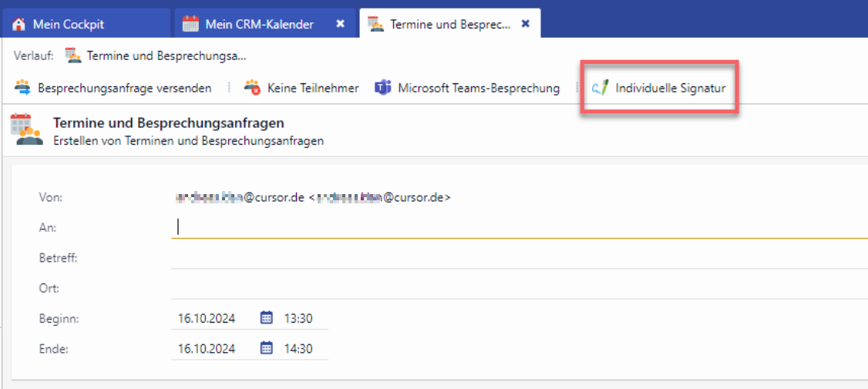Viewport: 868px width, 389px height.
Task: Click the Ende time 14:30
Action: 298,349
